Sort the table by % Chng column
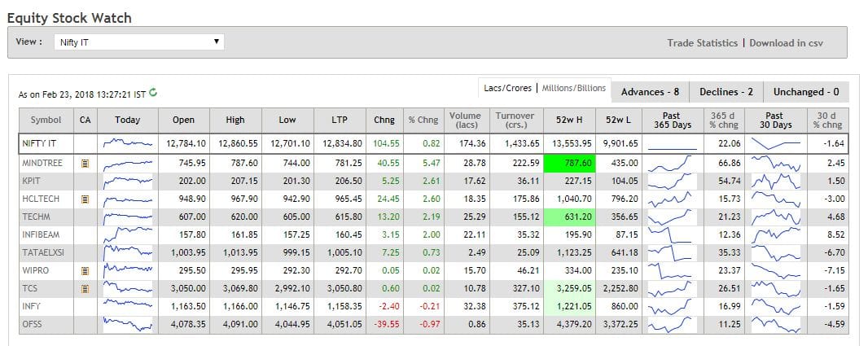This screenshot has width=868, height=346. 423,120
